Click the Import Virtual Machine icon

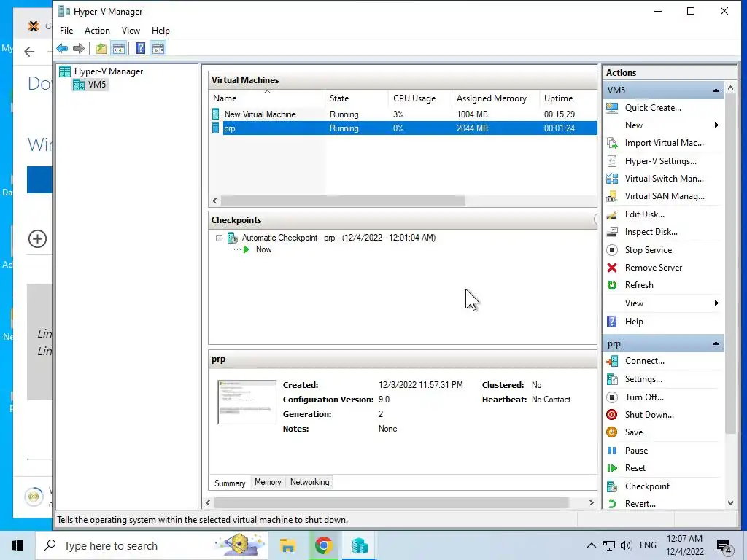[x=612, y=143]
